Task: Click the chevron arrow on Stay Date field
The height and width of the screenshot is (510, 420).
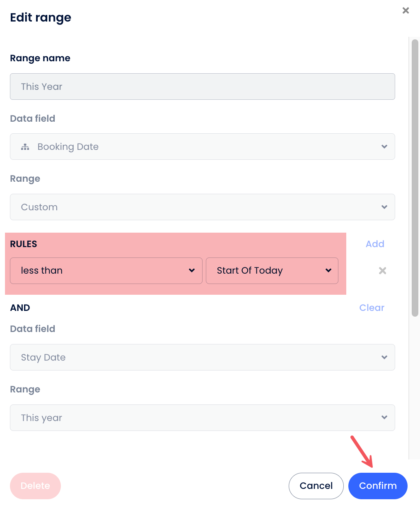Action: 384,357
